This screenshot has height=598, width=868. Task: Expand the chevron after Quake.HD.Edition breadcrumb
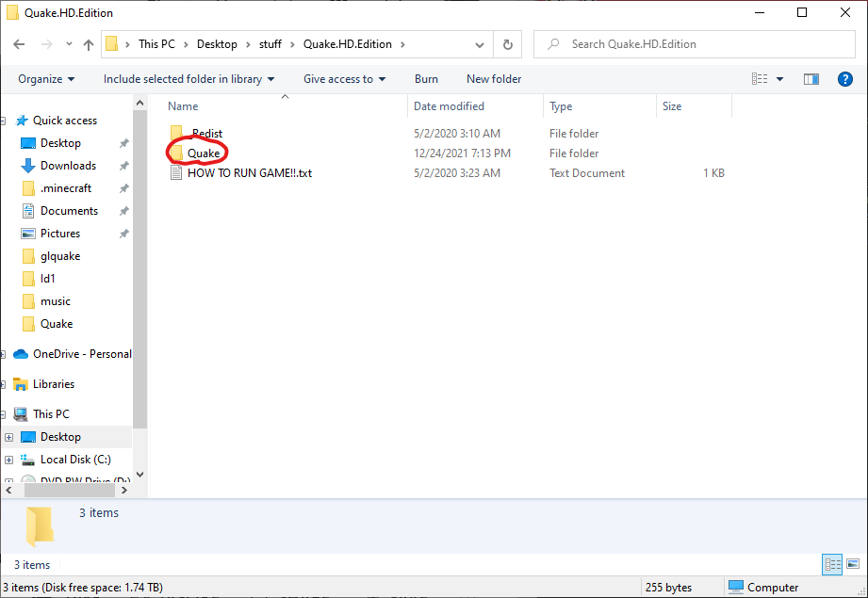click(402, 44)
